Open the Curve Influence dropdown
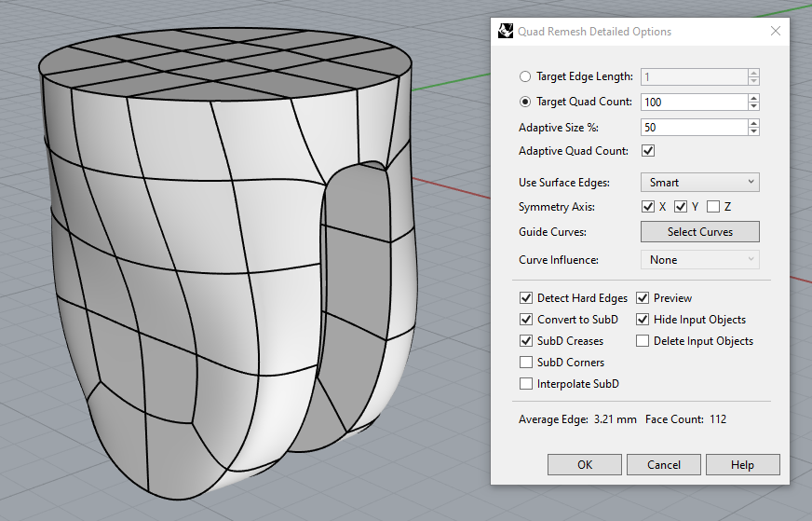Screen dimensions: 812x521 (x=700, y=260)
